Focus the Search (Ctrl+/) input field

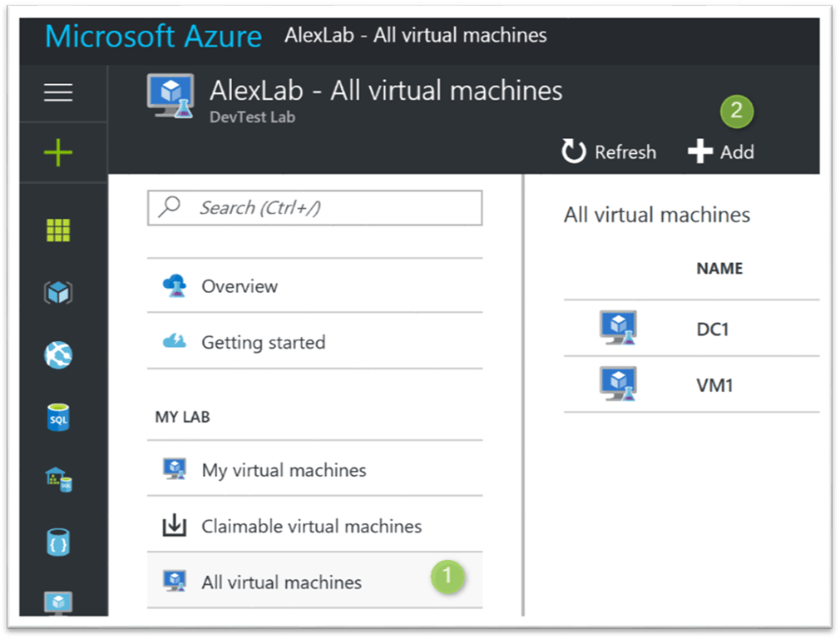point(315,207)
